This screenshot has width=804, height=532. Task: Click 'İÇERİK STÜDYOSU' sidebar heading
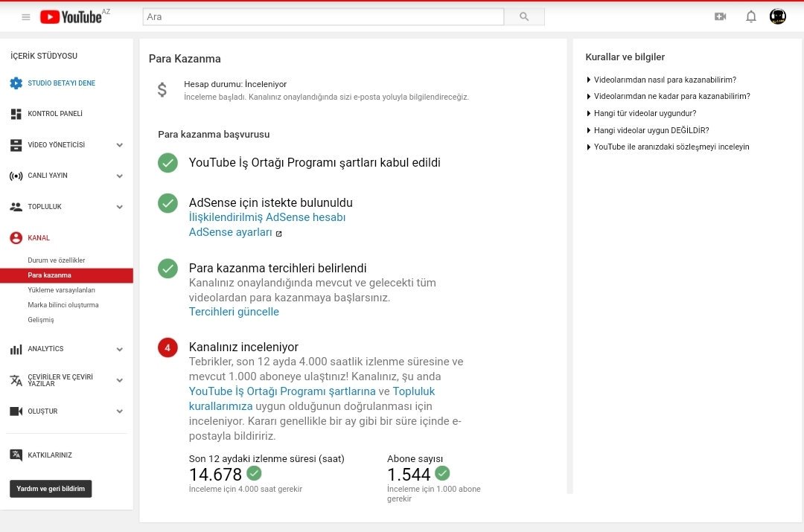(x=44, y=56)
